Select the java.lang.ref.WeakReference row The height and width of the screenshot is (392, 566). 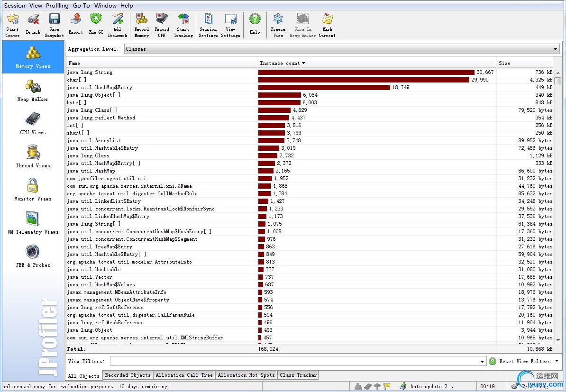(310, 322)
